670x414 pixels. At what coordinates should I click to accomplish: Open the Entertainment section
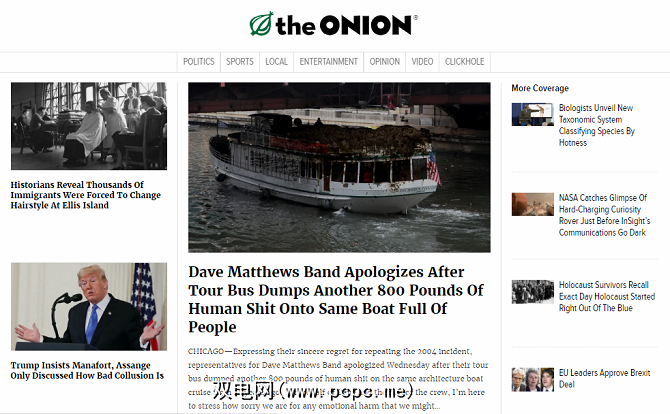329,62
